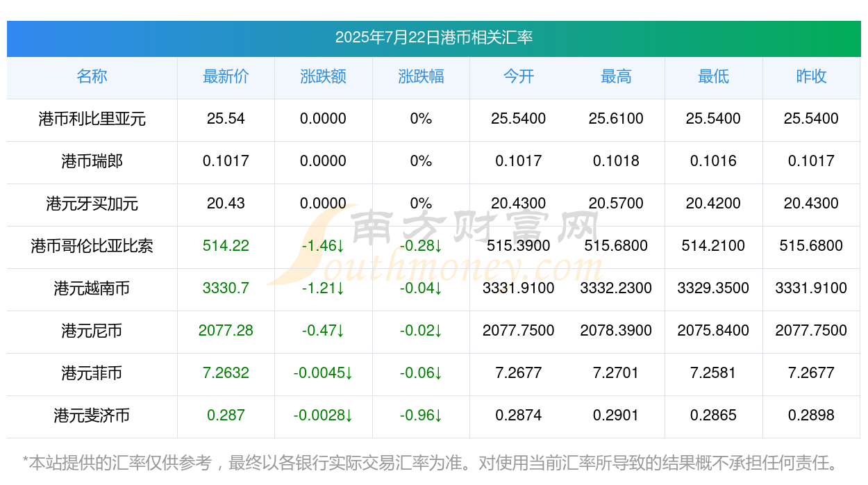The image size is (868, 485).
Task: Select the 港币利比里亚元 row name
Action: coord(92,119)
